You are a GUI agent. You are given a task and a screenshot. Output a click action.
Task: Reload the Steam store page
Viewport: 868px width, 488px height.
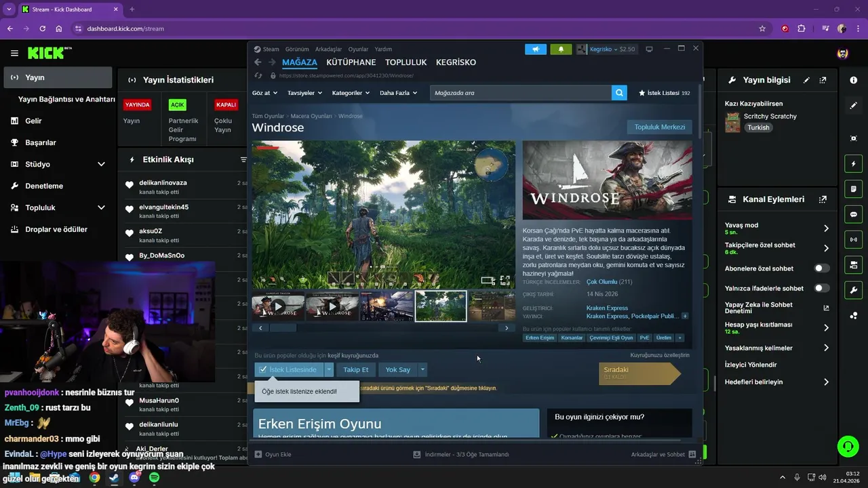(x=258, y=76)
